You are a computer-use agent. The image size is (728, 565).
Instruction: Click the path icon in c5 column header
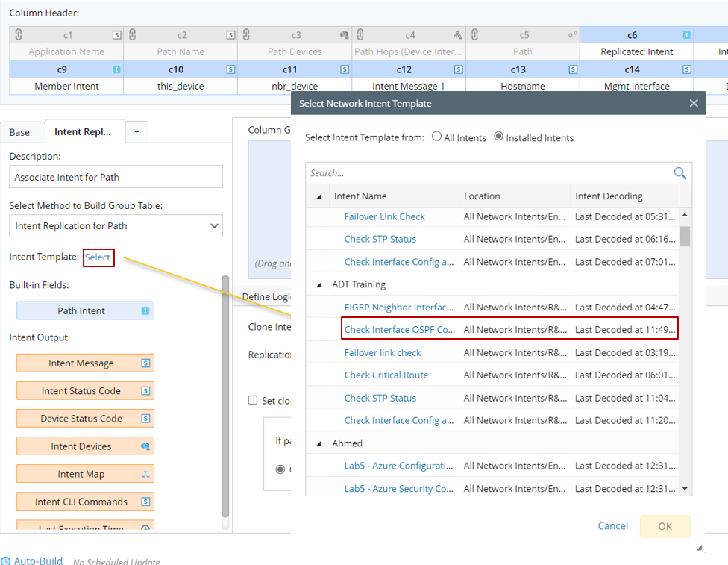[x=572, y=35]
